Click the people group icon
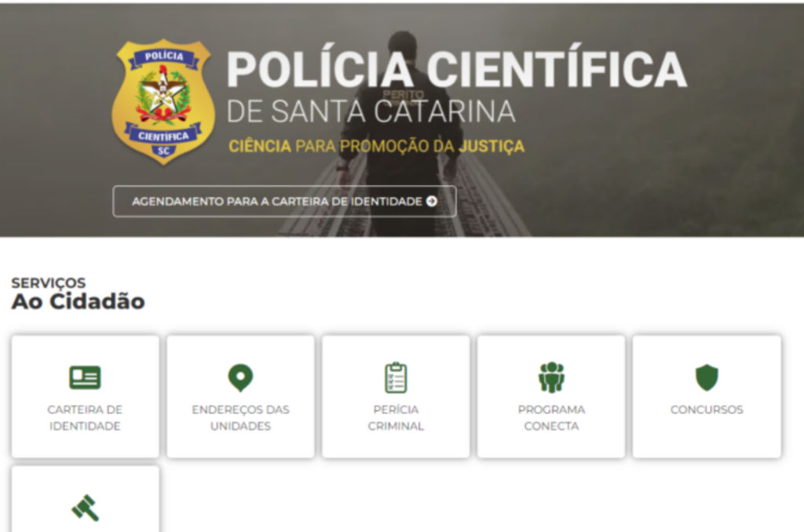 coord(551,377)
